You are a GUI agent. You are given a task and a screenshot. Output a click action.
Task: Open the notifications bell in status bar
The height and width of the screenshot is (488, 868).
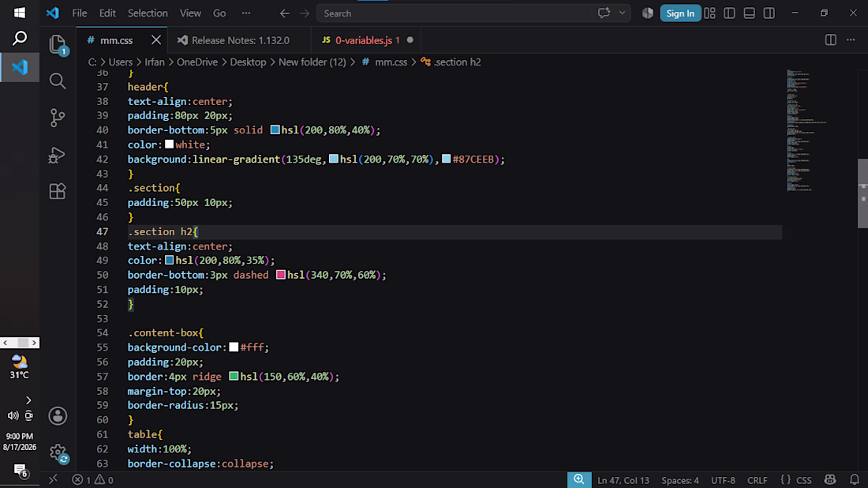coord(854,479)
